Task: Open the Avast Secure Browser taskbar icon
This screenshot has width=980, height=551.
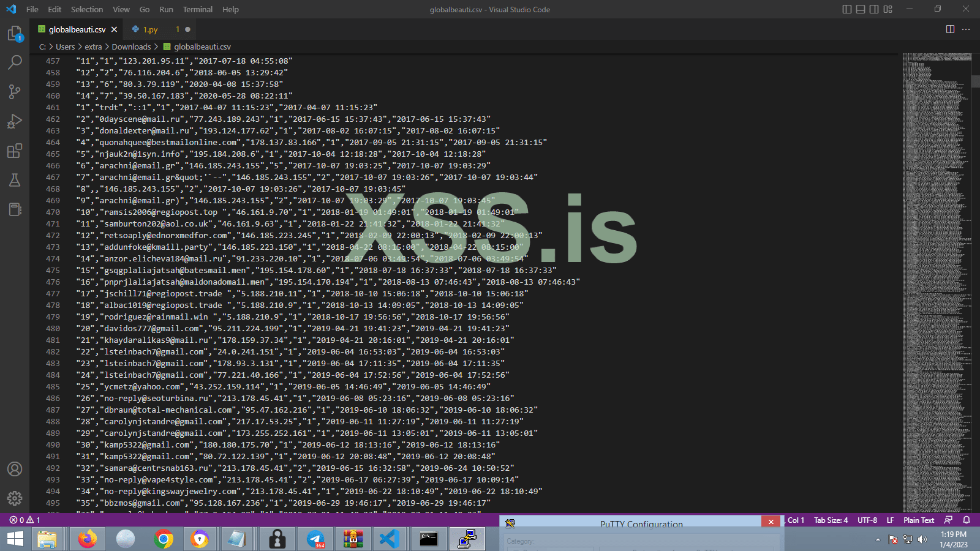Action: coord(200,539)
